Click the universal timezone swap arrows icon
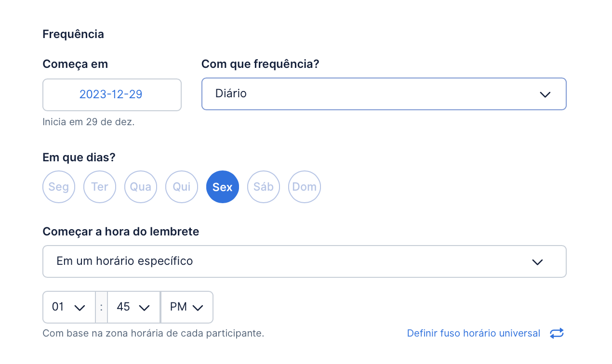Viewport: 612px width, 364px height. 557,333
